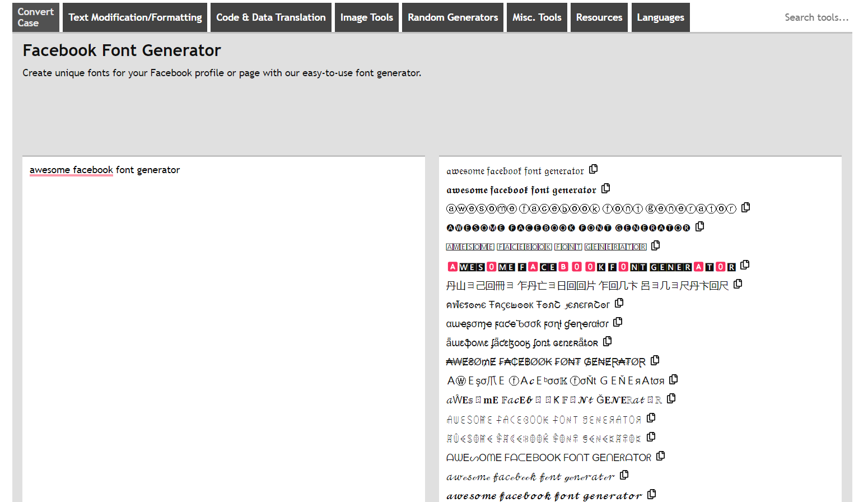Screen dimensions: 868x502
Task: Go to the Convert Case home page
Action: (x=35, y=17)
